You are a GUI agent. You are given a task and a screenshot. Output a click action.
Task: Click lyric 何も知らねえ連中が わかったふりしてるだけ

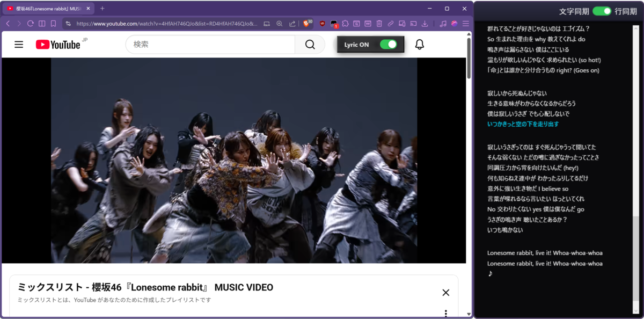coord(538,178)
